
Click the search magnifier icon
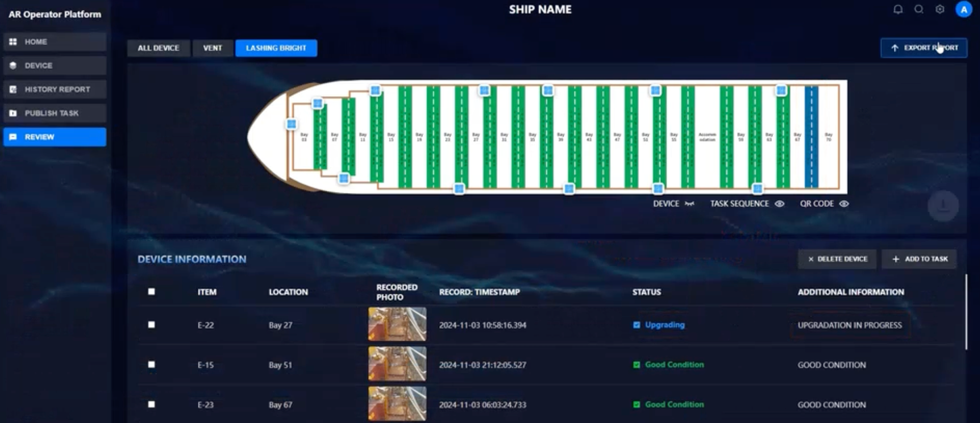[919, 10]
